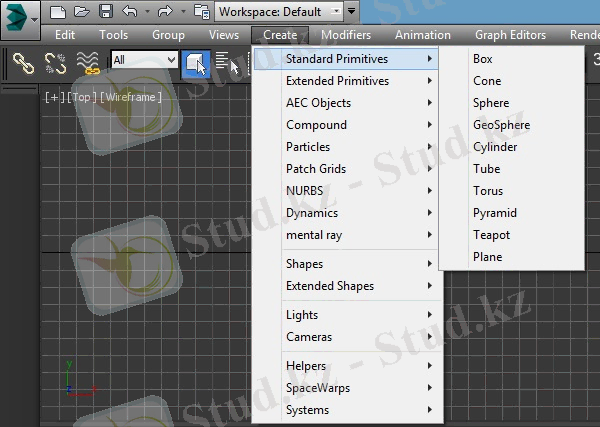Expand Standard Primitives submenu
Viewport: 600px width, 427px height.
tap(346, 59)
